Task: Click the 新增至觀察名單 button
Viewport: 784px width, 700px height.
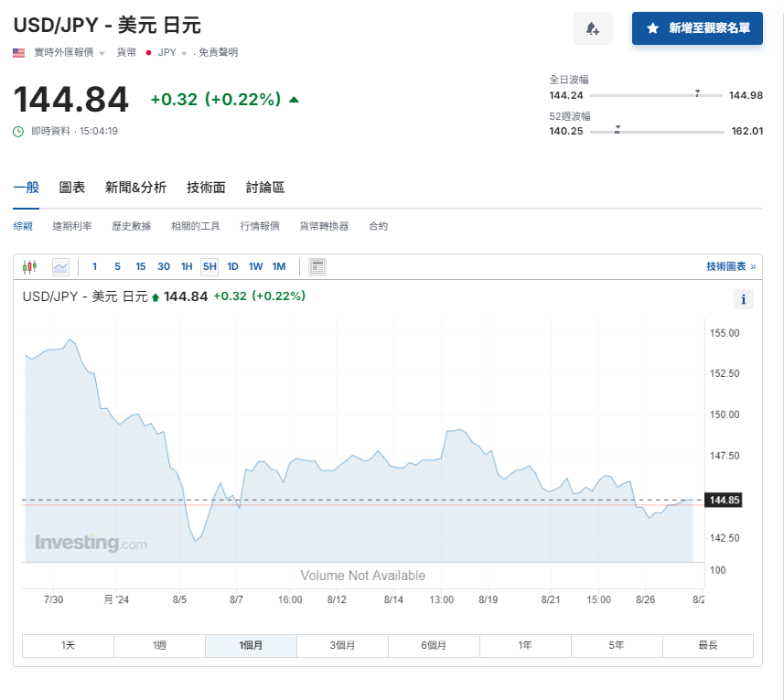Action: point(697,28)
